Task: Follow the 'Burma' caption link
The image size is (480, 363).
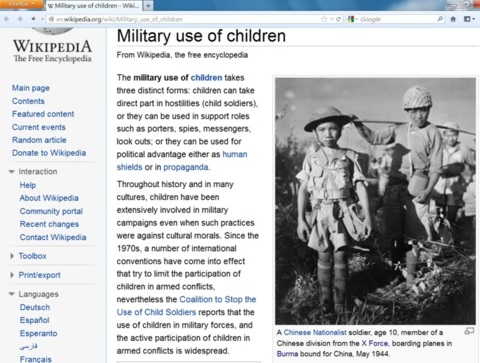Action: click(x=287, y=354)
